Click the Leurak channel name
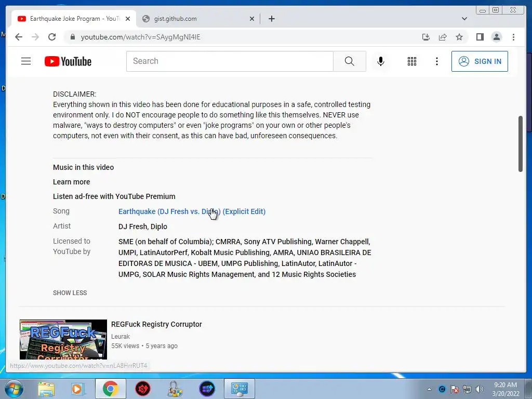The image size is (532, 399). click(121, 337)
